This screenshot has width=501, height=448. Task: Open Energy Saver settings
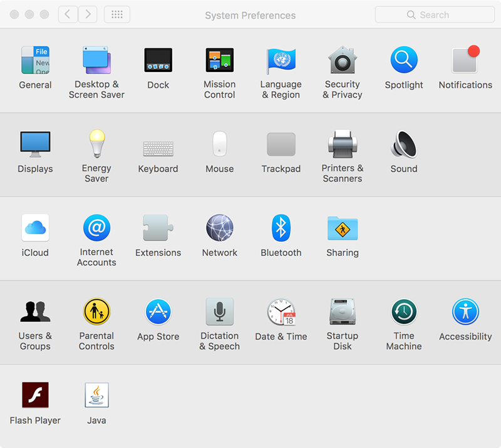(96, 145)
